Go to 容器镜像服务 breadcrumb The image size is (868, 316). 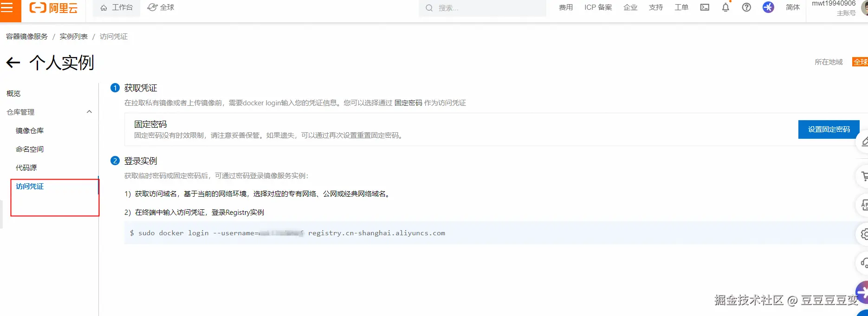tap(27, 37)
